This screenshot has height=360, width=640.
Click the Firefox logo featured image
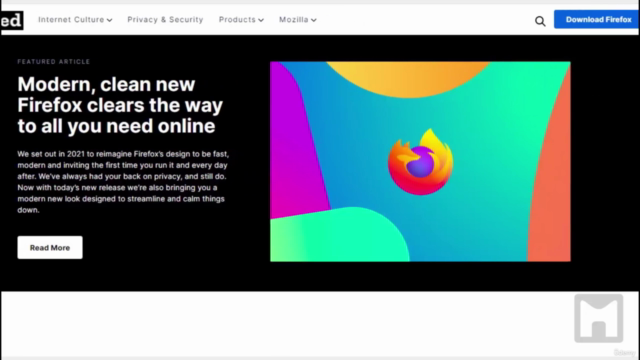point(420,162)
